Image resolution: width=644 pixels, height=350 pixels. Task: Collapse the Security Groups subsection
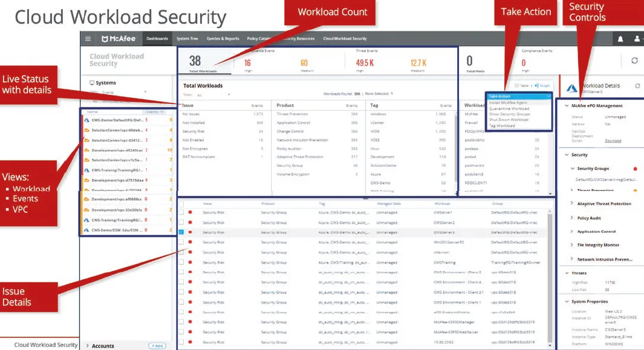tap(572, 169)
